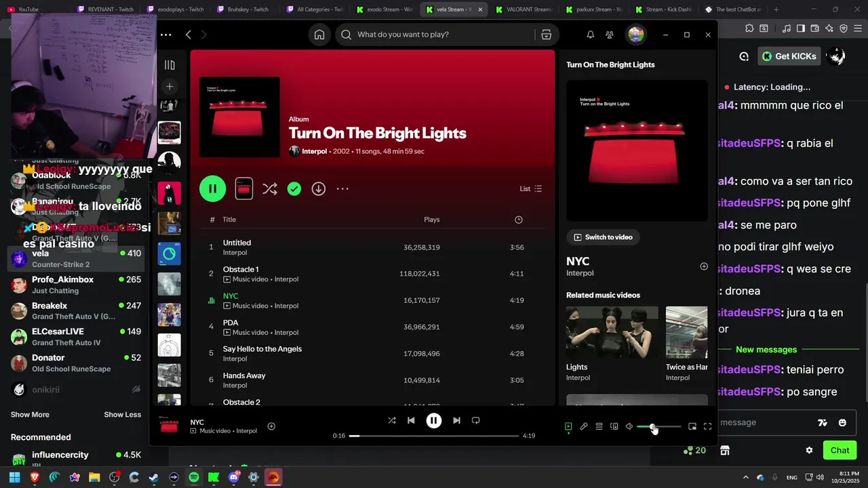Switch to the Bruhskey - Twitch browser tab

point(242,9)
